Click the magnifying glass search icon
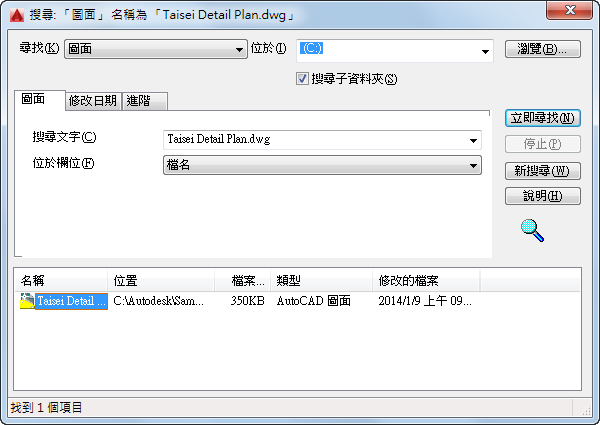Screen dimensions: 600x425 click(x=532, y=230)
